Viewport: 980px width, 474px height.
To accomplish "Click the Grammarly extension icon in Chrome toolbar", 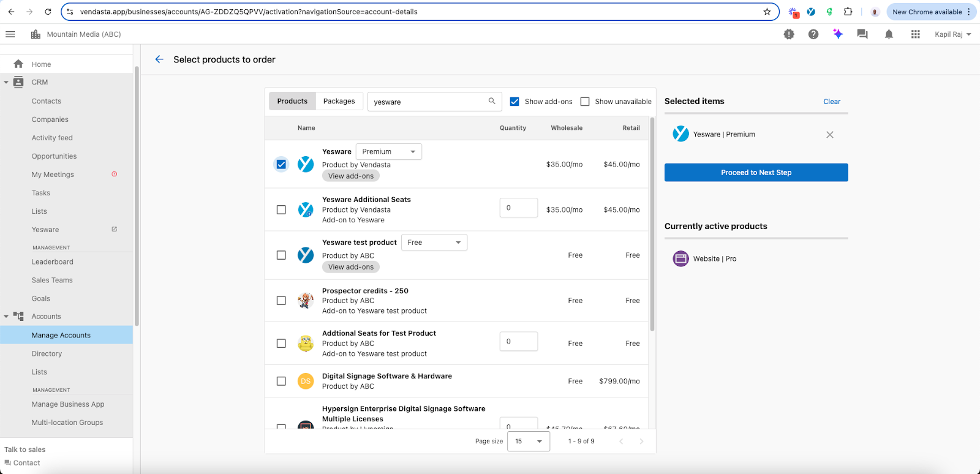I will [829, 12].
